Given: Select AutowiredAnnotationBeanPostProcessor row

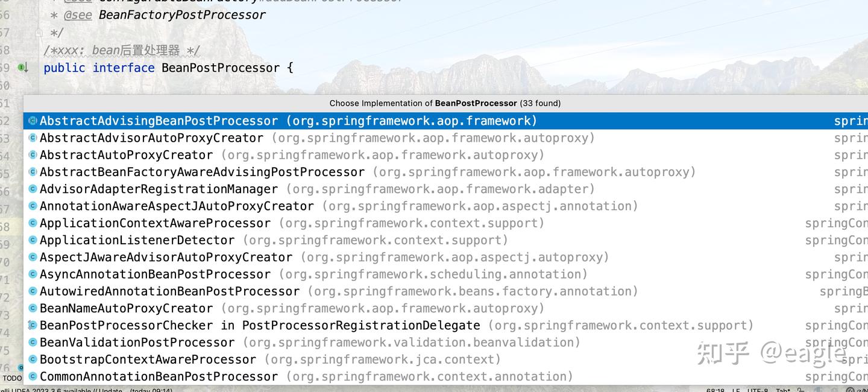Looking at the screenshot, I should click(445, 291).
